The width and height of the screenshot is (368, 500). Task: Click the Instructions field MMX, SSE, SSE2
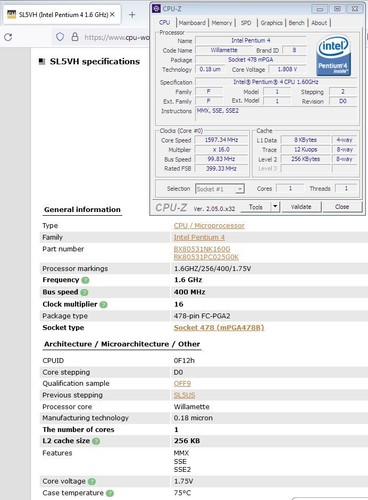click(275, 114)
